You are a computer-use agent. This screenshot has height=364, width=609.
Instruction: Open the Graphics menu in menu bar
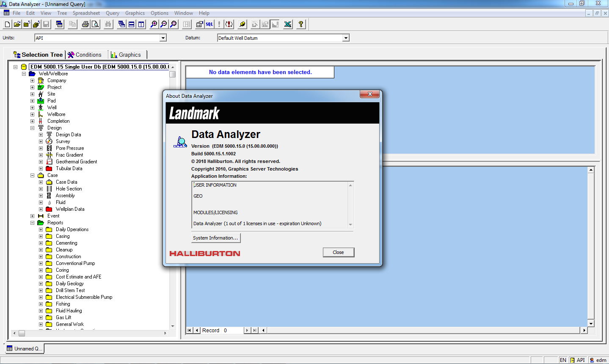pos(135,13)
